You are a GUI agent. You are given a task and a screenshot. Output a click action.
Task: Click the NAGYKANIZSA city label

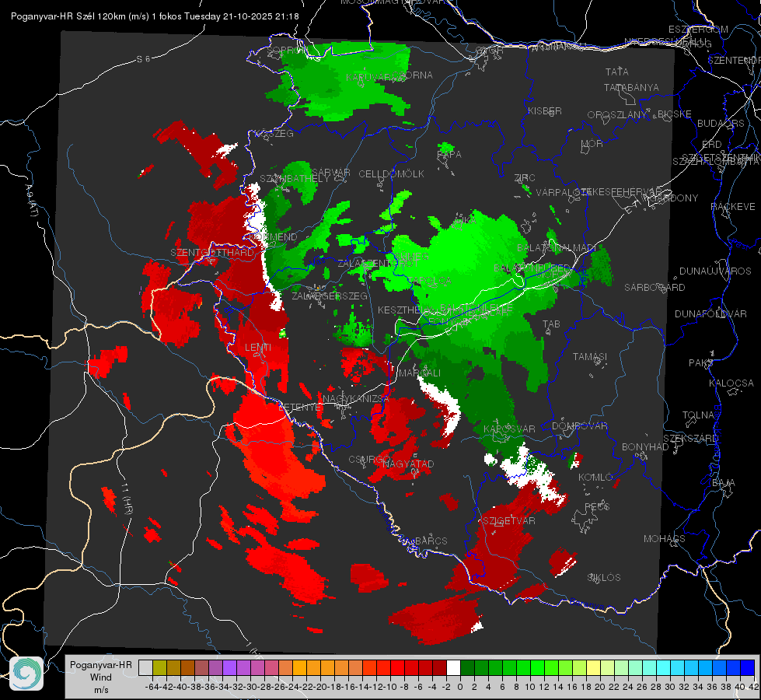[356, 398]
